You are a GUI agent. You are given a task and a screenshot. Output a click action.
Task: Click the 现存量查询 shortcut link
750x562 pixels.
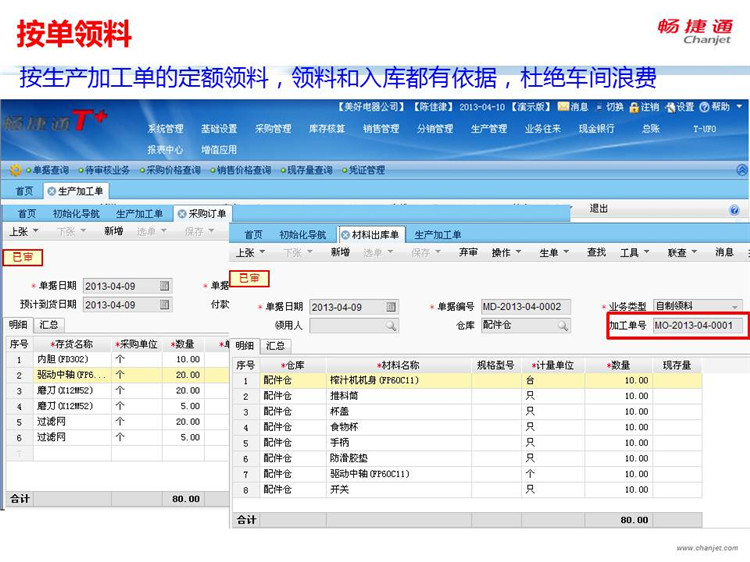[309, 171]
